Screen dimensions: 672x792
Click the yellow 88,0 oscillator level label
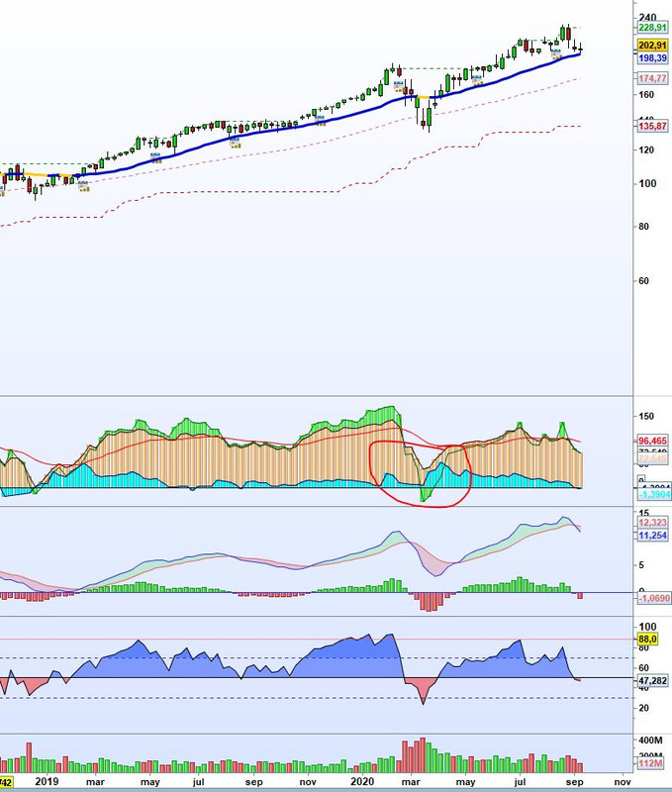point(647,640)
